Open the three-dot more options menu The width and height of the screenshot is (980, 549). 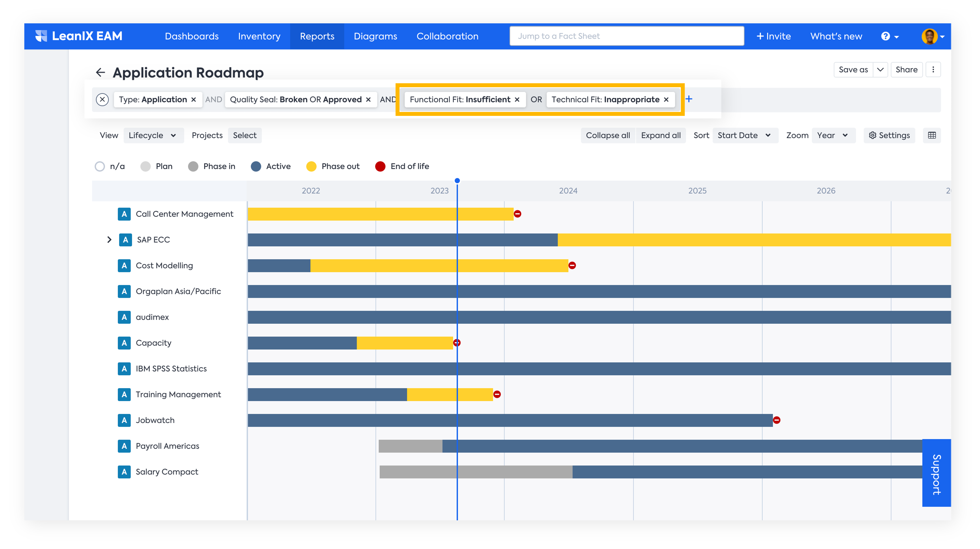pos(933,70)
